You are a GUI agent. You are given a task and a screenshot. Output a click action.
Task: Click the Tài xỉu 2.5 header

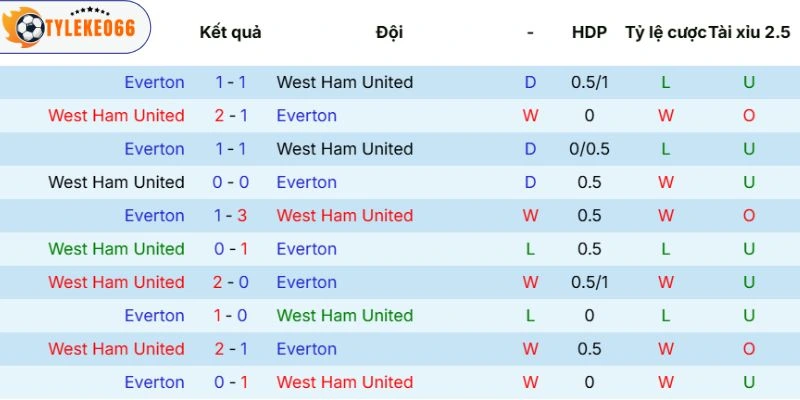pyautogui.click(x=749, y=32)
